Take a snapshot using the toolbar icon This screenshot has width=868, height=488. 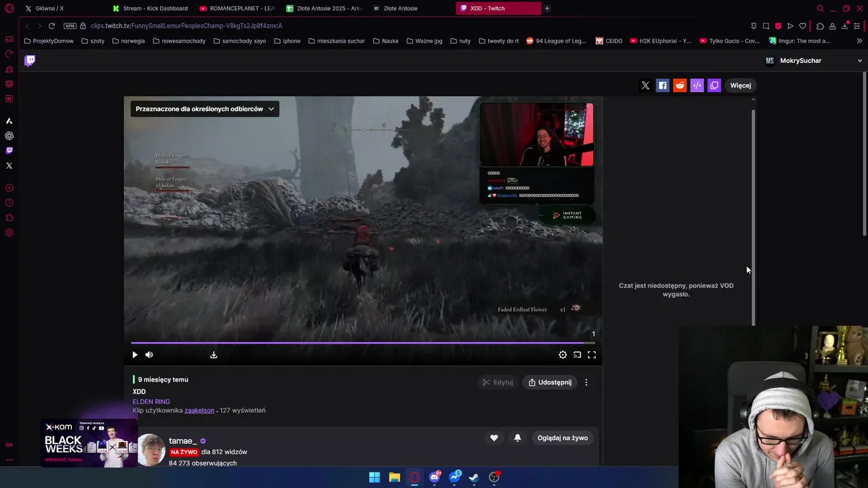click(766, 26)
